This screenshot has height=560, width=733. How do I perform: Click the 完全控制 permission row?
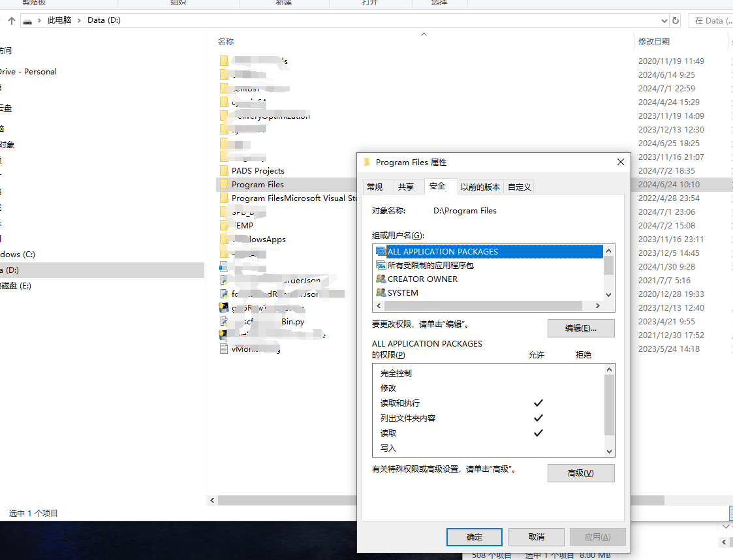tap(488, 373)
